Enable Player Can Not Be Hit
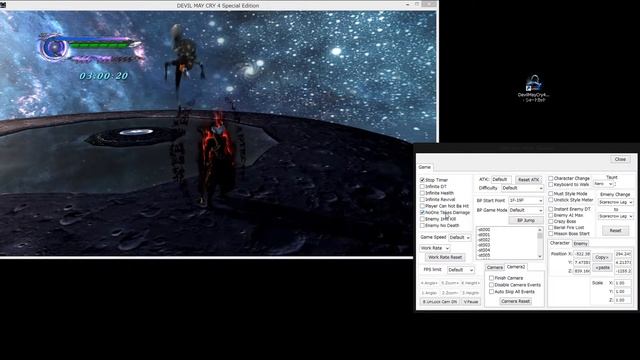Viewport: 640px width, 360px height. [422, 206]
